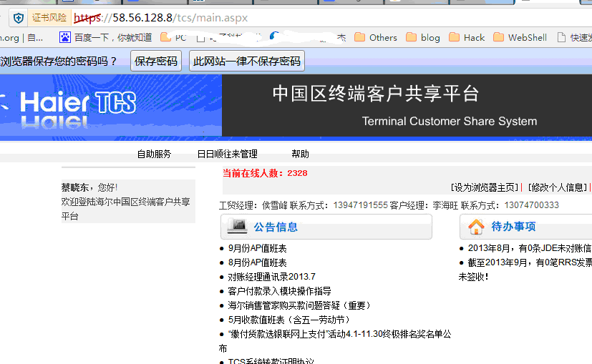
Task: Open announcement 海尔销售管家购买款问题答疑（重要）
Action: [301, 305]
